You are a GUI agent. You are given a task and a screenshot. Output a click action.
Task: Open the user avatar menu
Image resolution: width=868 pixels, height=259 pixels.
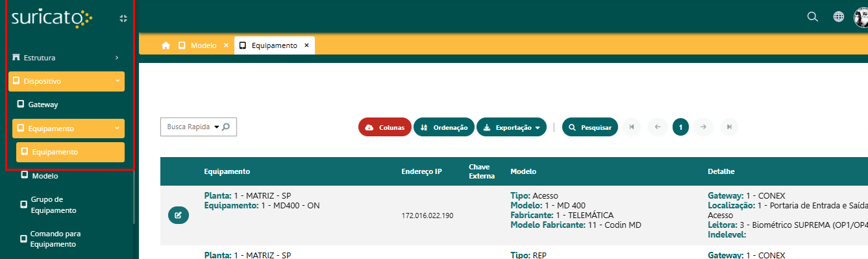click(861, 17)
